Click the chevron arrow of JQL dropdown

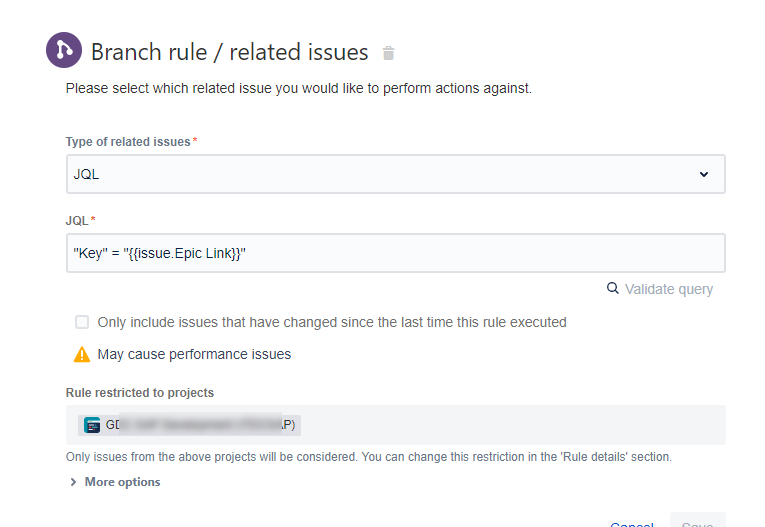click(x=704, y=174)
